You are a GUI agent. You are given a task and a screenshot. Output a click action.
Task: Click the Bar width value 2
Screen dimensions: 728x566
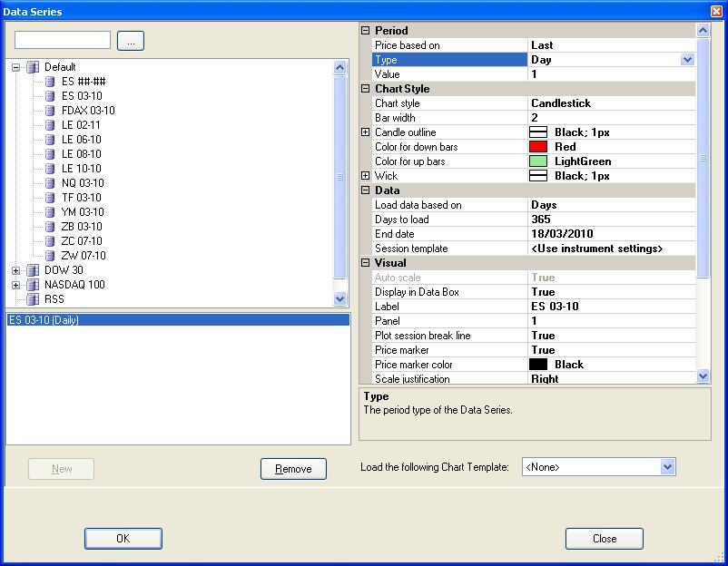[612, 118]
